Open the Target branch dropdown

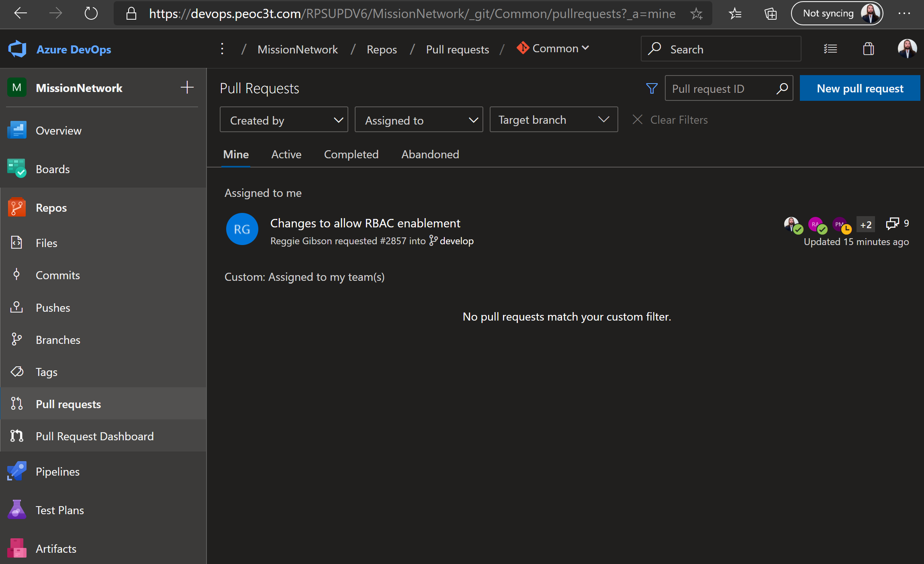[x=553, y=120]
